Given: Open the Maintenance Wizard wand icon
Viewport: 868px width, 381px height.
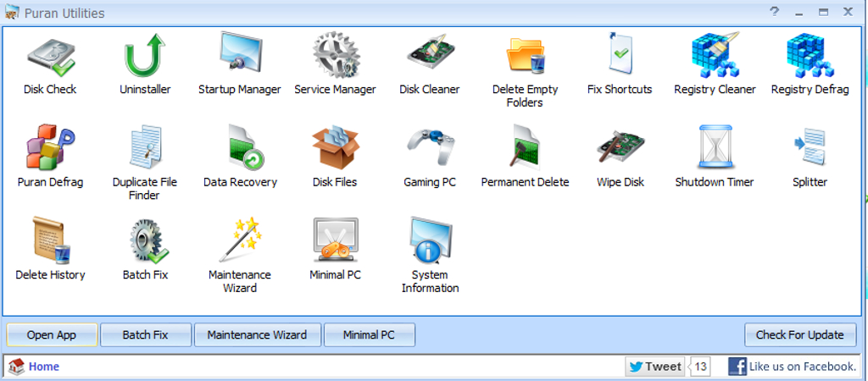Looking at the screenshot, I should pos(240,239).
